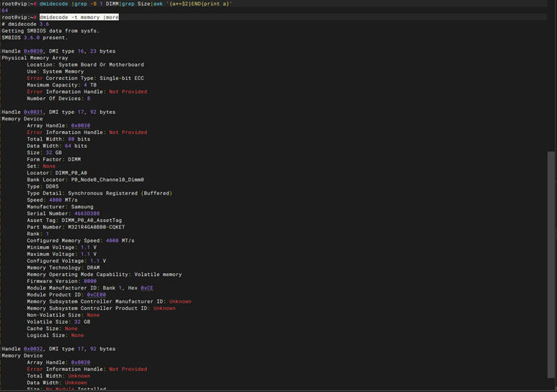Click the 'Data Width: Unknown' line
The image size is (557, 392).
coord(57,383)
